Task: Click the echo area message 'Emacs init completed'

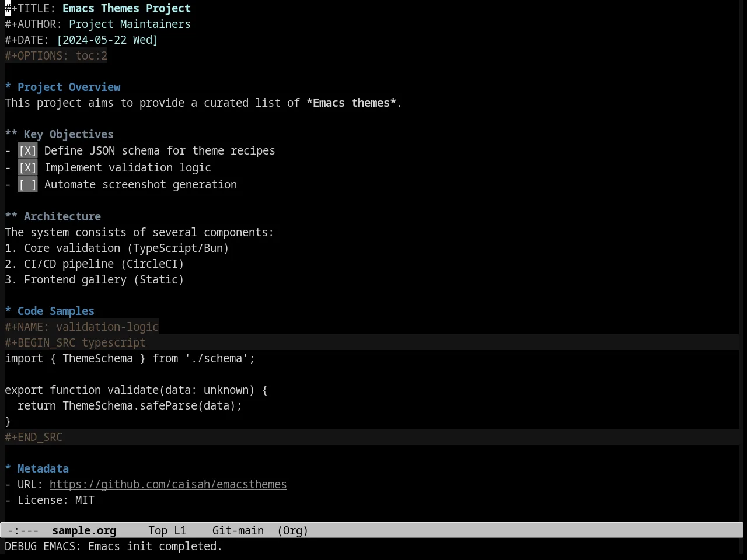Action: 155,547
